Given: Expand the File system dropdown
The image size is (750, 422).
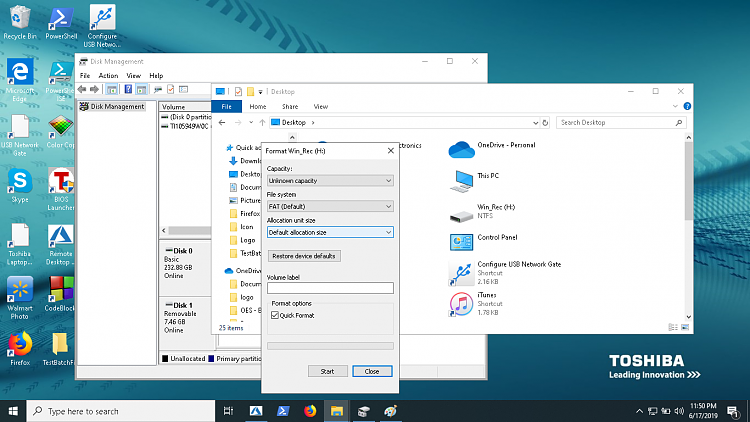Looking at the screenshot, I should coord(330,206).
